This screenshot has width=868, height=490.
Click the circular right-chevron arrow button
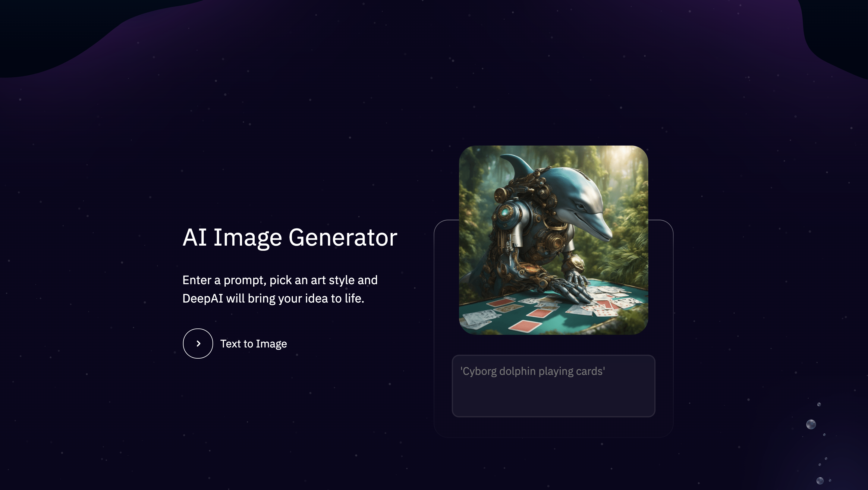tap(198, 344)
